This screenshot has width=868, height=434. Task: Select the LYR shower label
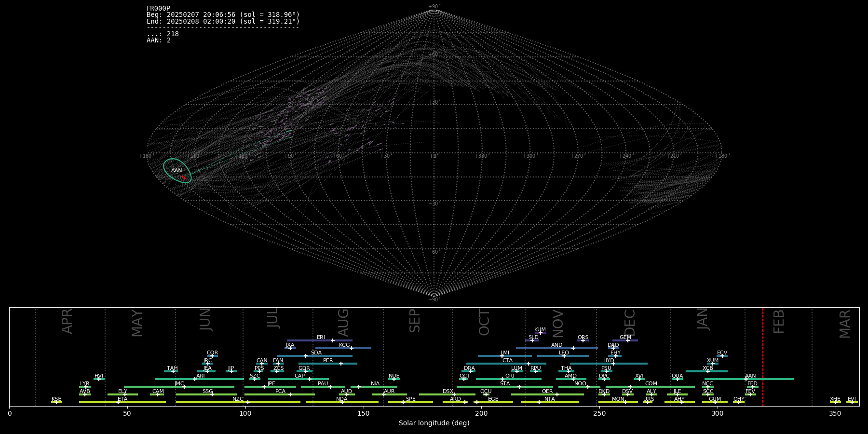tap(84, 383)
